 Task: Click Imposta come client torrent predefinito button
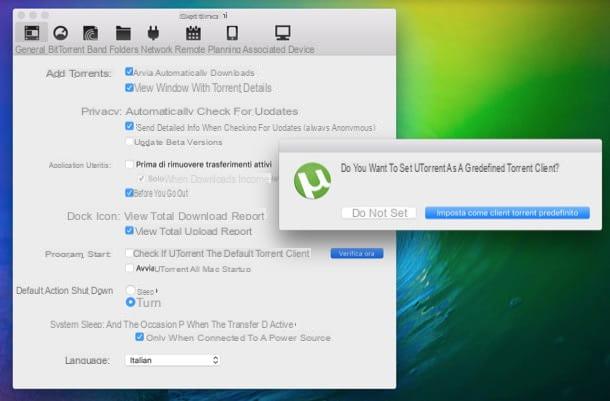507,213
